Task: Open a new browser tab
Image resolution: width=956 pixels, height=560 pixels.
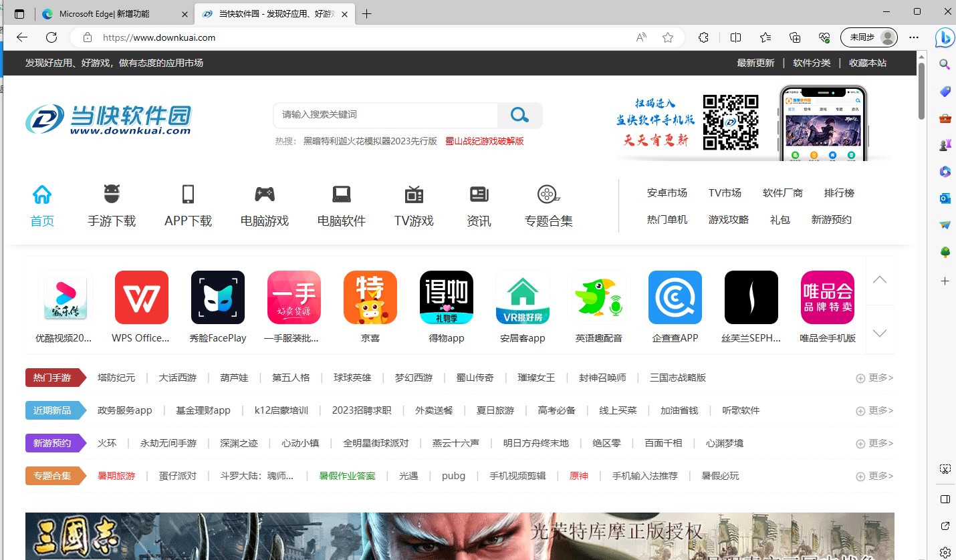Action: click(x=367, y=14)
